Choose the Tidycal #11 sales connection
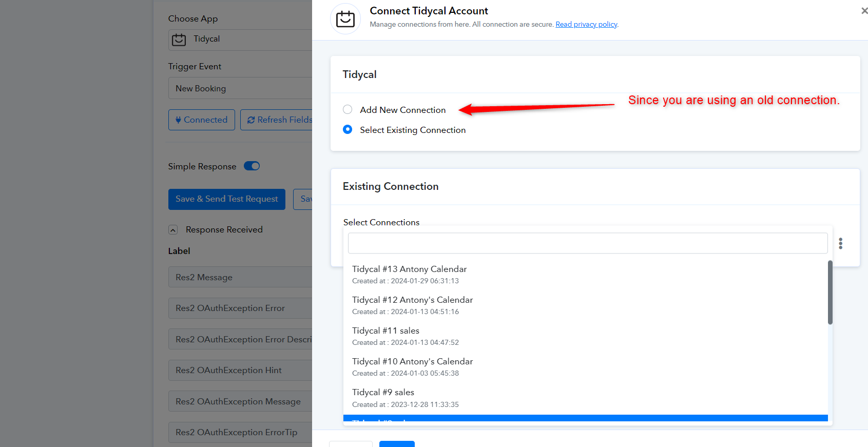The width and height of the screenshot is (868, 447). (585, 336)
